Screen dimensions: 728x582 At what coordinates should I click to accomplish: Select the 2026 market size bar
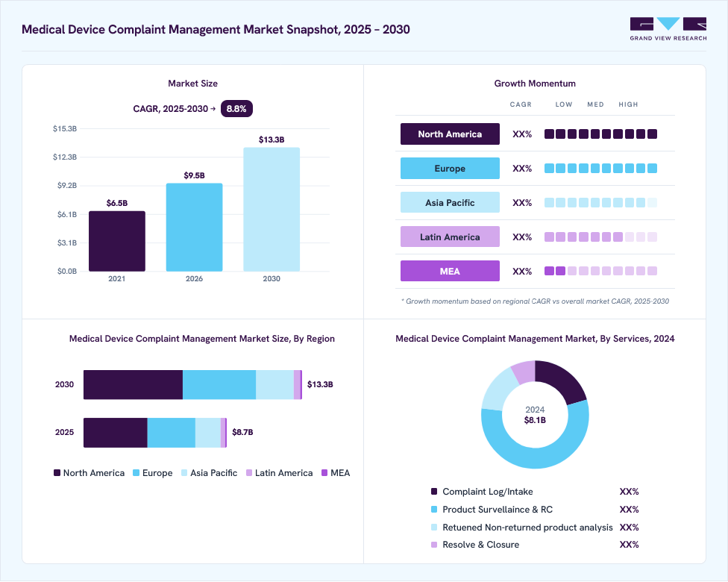pos(194,227)
